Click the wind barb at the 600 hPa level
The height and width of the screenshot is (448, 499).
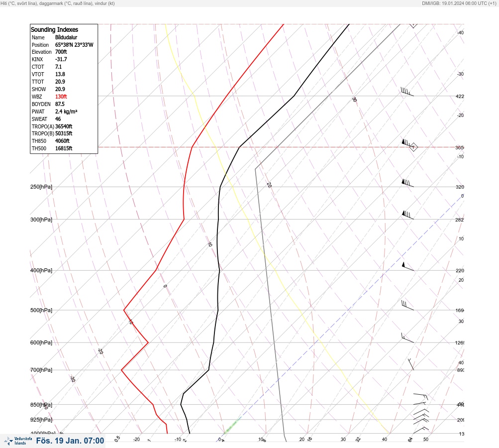(407, 338)
